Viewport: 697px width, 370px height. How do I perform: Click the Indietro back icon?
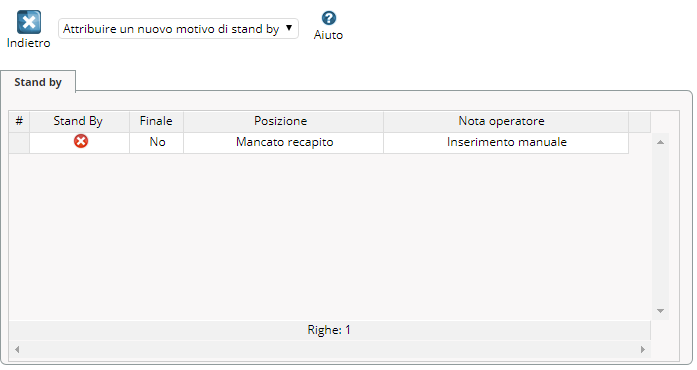pyautogui.click(x=29, y=22)
